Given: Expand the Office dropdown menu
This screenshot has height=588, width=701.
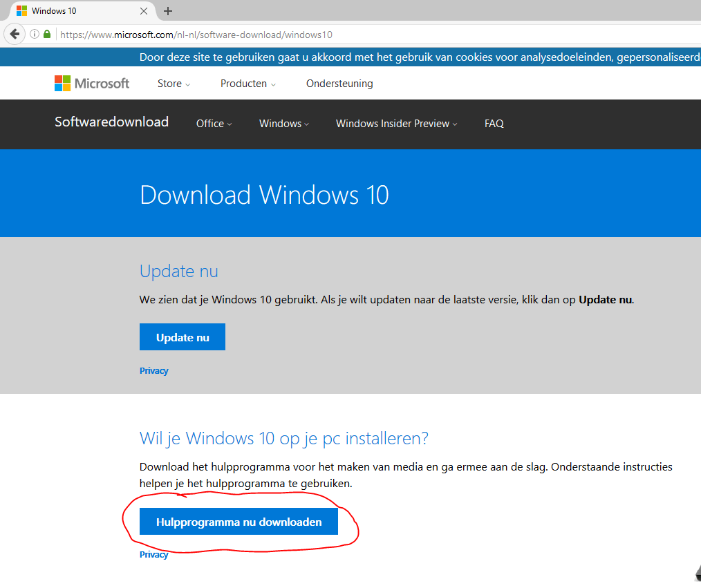Looking at the screenshot, I should (x=214, y=124).
